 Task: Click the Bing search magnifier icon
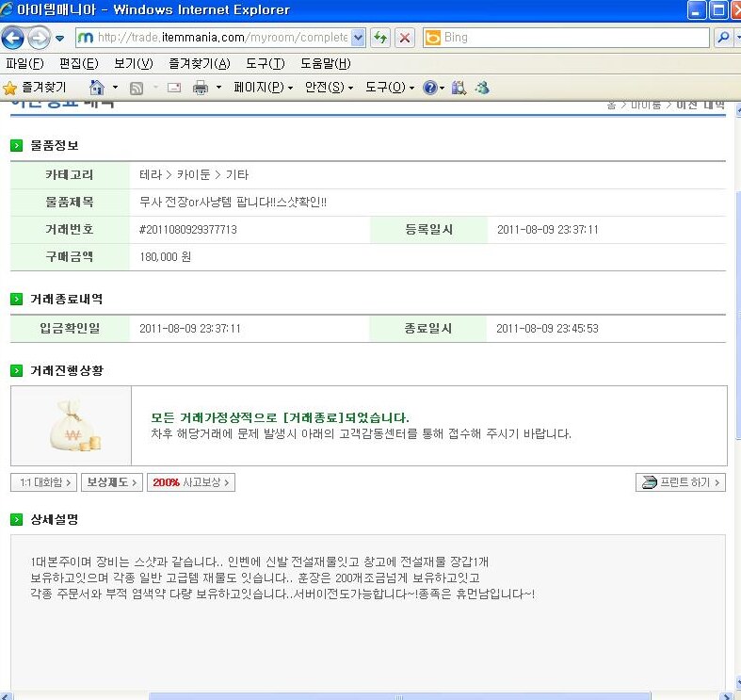pyautogui.click(x=723, y=38)
